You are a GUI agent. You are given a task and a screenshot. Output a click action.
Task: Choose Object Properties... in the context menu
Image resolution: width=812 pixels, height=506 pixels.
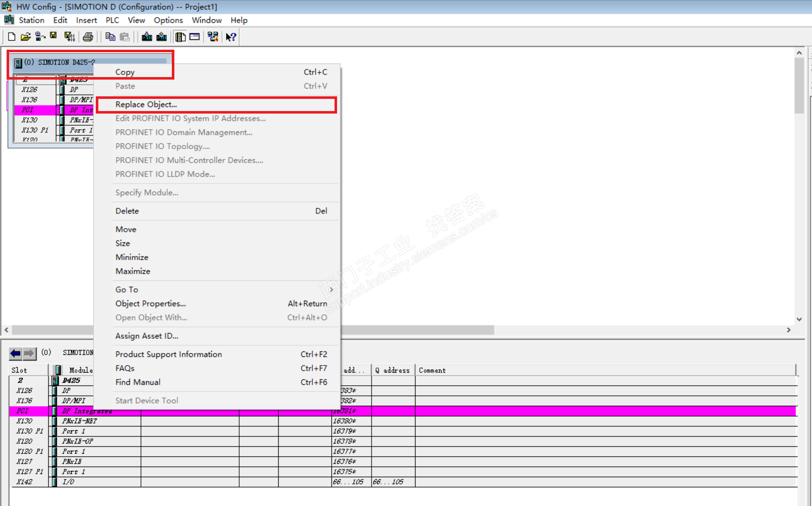click(x=217, y=304)
